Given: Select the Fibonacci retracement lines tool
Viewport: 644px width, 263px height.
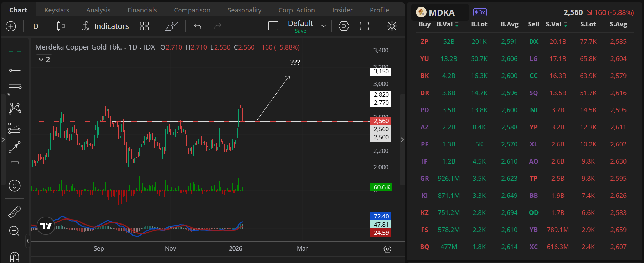Looking at the screenshot, I should point(15,89).
